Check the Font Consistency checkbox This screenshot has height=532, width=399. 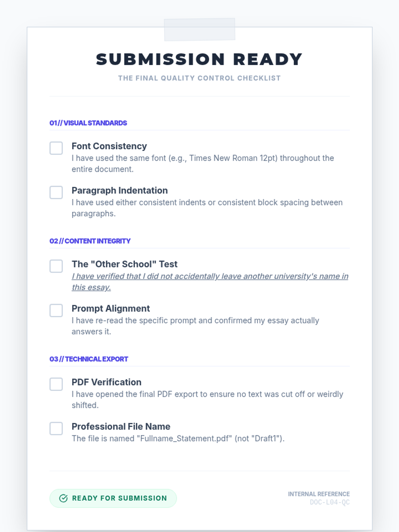click(x=56, y=148)
